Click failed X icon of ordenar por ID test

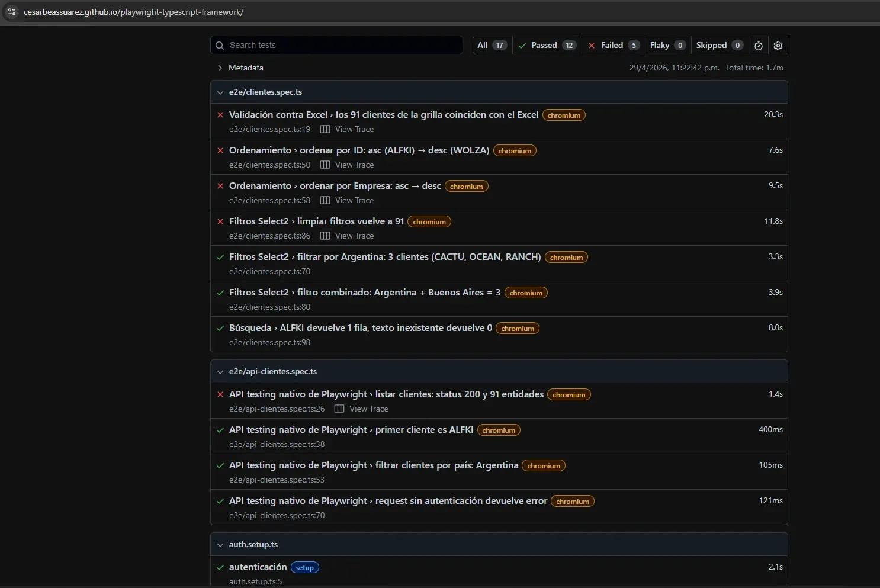220,150
